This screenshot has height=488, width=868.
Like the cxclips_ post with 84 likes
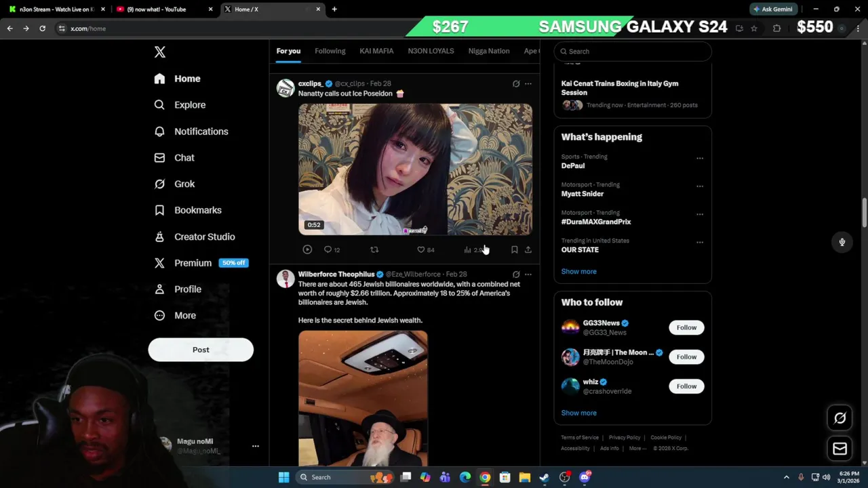pos(426,250)
